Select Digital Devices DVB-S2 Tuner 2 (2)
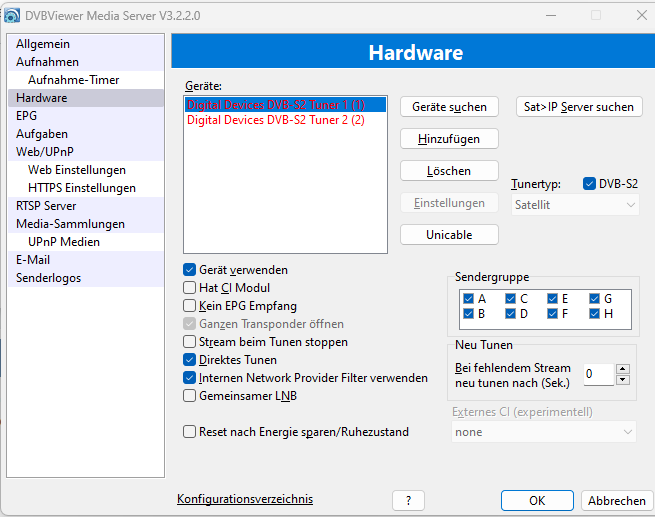 [285, 120]
